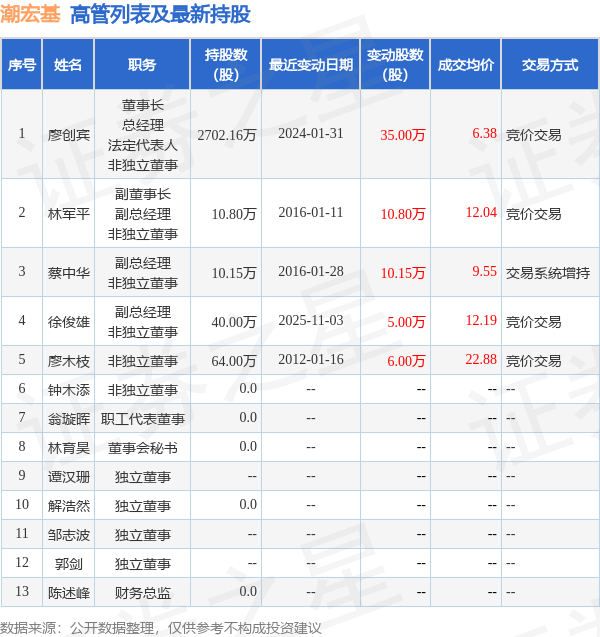Click the 财务总监 position cell
Viewport: 600px width, 637px height.
click(143, 593)
